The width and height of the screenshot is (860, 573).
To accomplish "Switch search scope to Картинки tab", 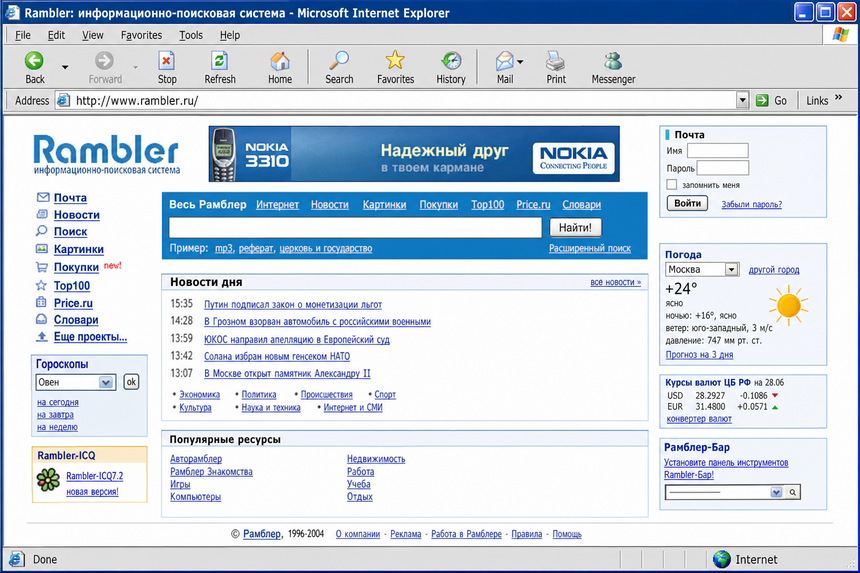I will point(384,205).
